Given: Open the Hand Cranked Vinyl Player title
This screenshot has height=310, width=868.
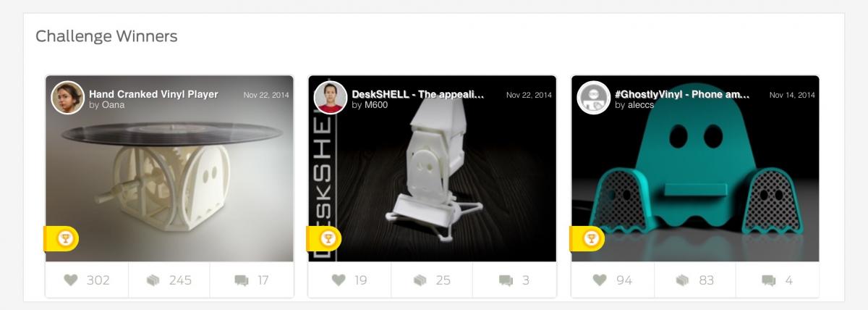Looking at the screenshot, I should click(x=153, y=94).
